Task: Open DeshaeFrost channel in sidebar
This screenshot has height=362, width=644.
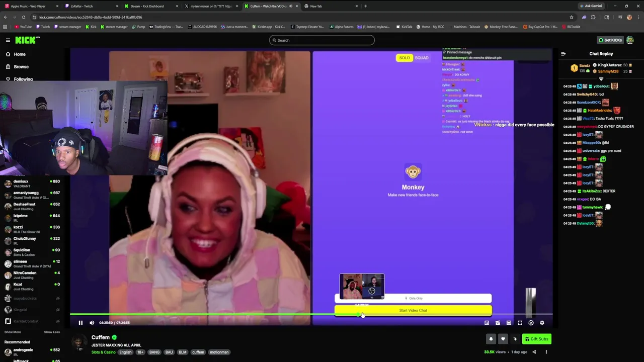Action: 32,206
